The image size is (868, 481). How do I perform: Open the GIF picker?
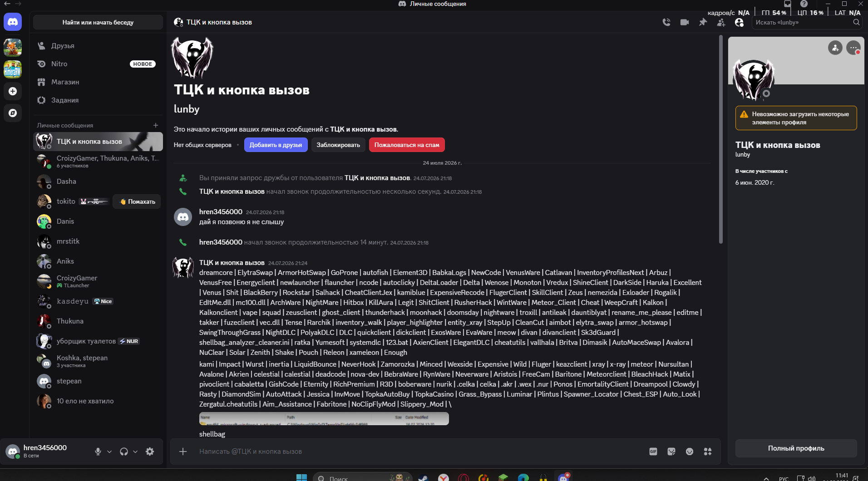point(653,452)
